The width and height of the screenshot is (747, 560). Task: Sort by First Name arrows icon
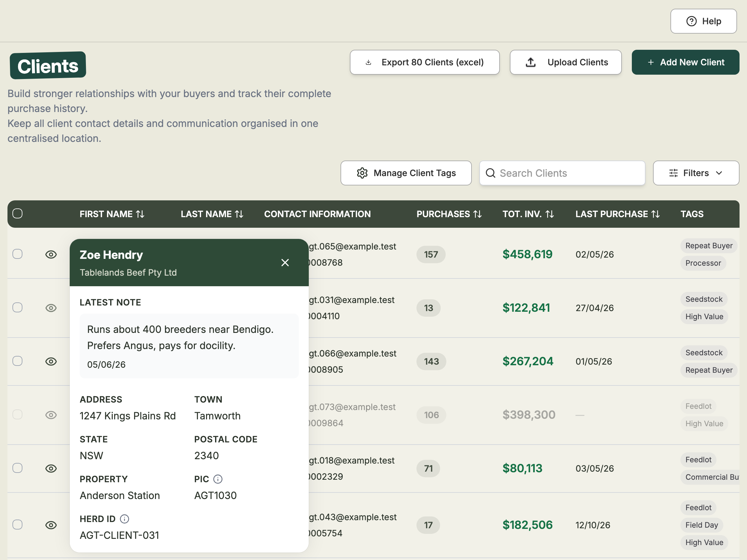[x=140, y=214]
